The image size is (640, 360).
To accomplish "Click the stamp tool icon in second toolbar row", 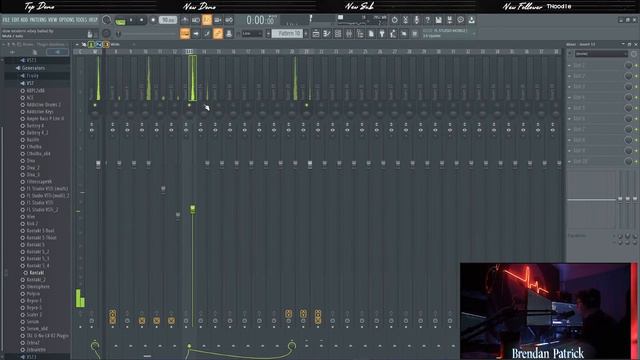I will pos(229,34).
